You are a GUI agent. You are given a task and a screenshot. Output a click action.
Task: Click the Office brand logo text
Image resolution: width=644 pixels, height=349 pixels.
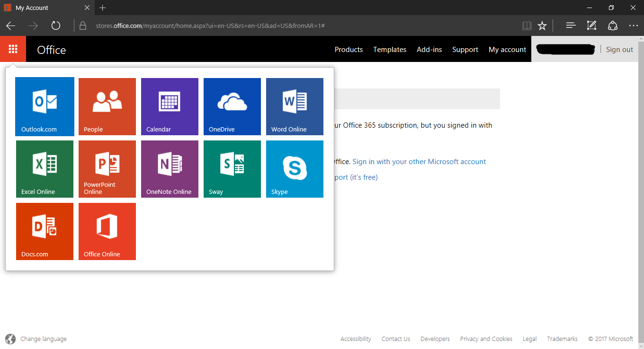point(52,50)
